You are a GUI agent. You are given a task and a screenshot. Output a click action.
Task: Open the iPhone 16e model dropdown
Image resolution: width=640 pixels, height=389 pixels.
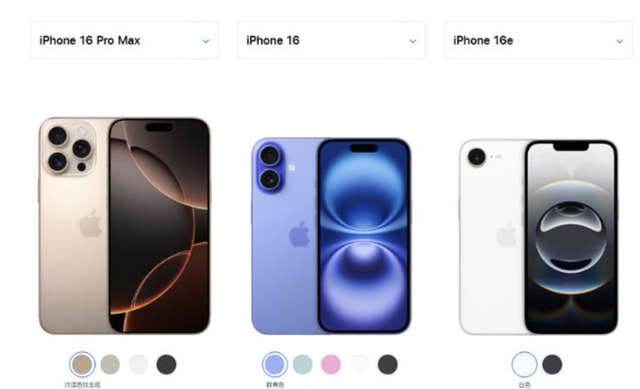538,40
